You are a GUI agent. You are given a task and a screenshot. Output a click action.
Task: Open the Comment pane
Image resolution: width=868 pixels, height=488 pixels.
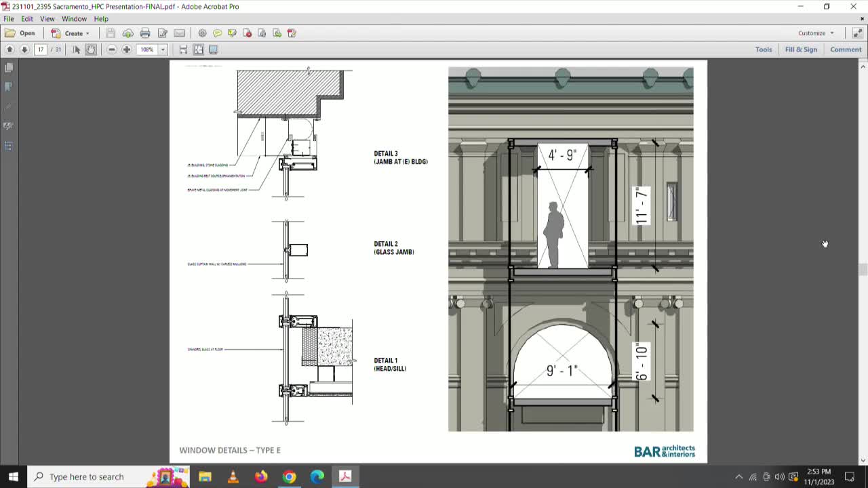tap(846, 49)
